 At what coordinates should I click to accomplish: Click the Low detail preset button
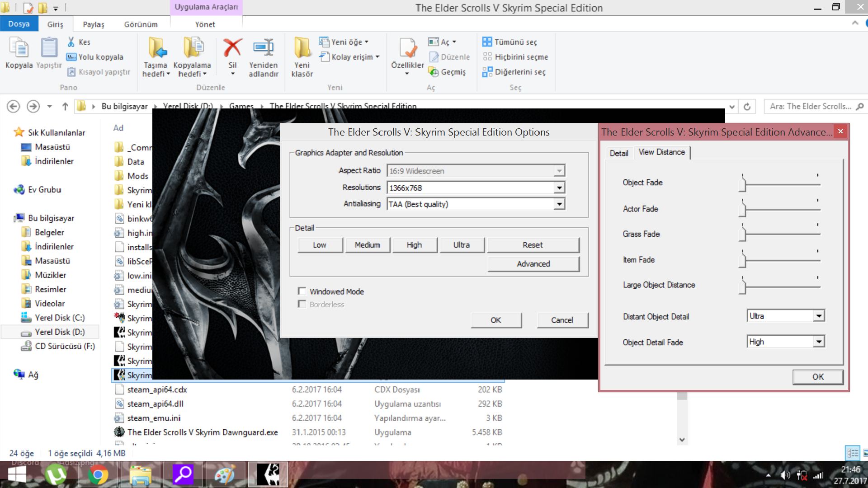coord(320,245)
